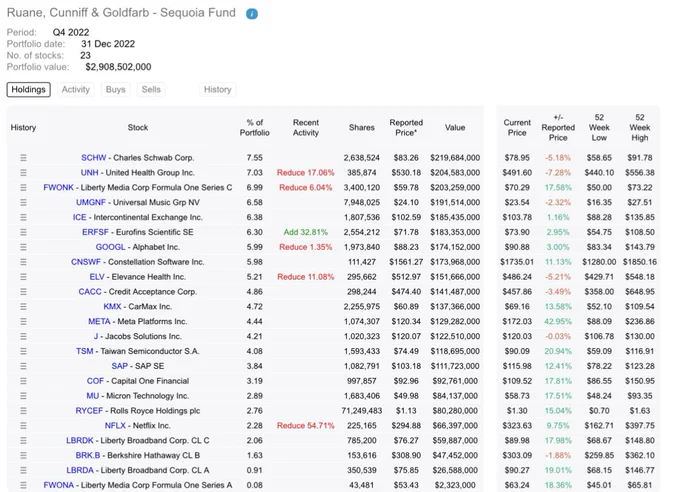Open history icon for NFLX row
This screenshot has width=680, height=492.
23,426
